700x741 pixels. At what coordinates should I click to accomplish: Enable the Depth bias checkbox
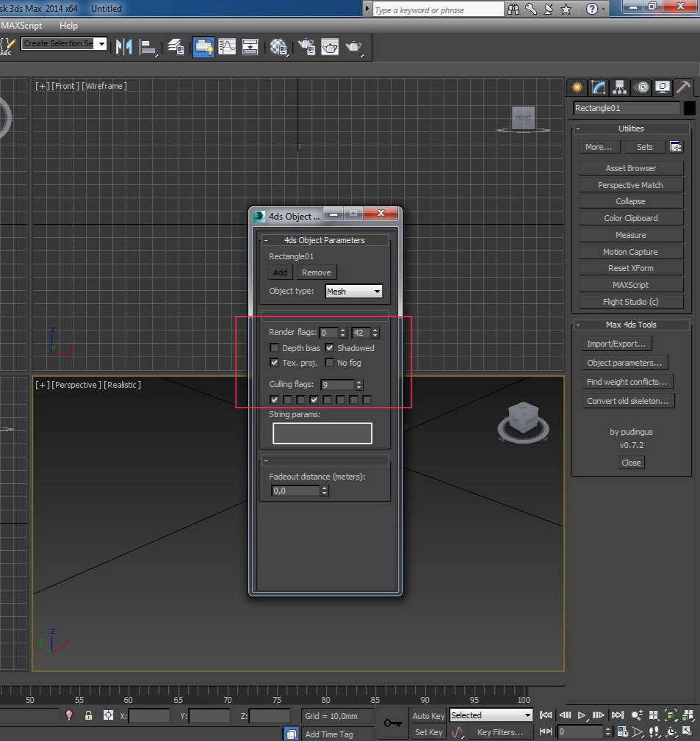pyautogui.click(x=275, y=348)
